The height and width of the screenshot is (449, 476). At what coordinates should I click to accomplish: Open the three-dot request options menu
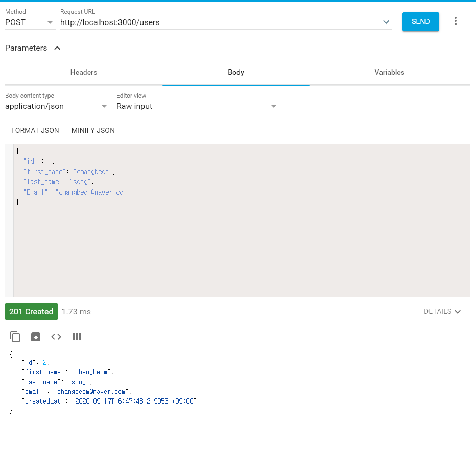pos(456,21)
